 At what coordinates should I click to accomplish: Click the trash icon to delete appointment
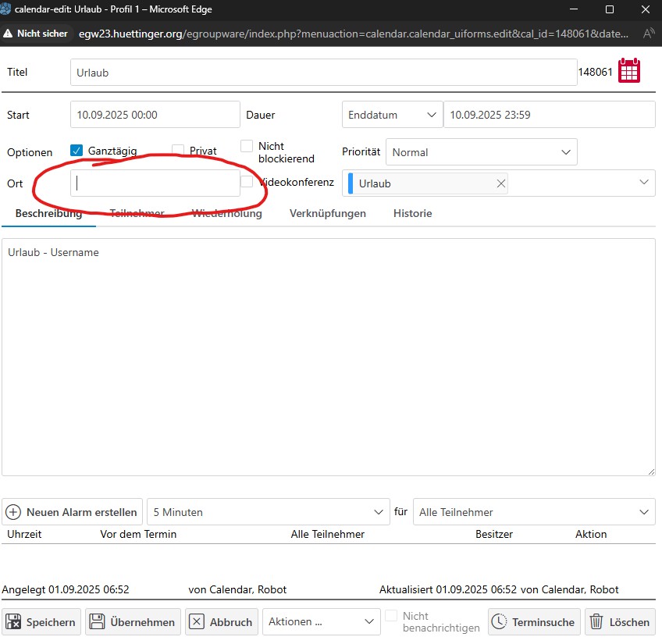click(x=596, y=622)
